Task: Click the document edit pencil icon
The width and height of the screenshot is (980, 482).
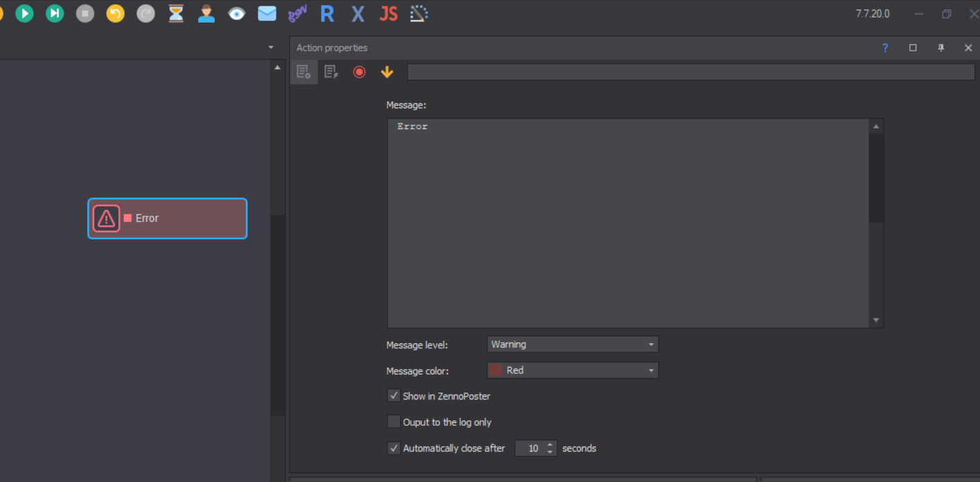Action: pyautogui.click(x=331, y=71)
